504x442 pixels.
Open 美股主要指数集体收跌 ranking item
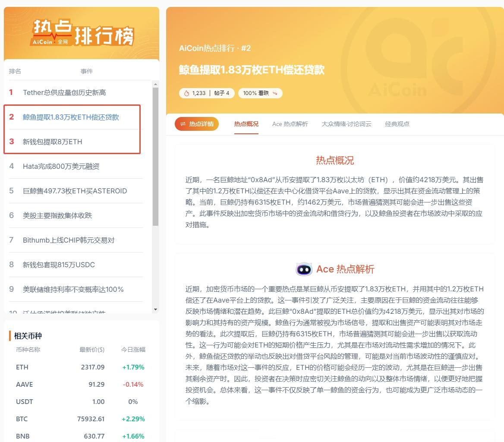click(x=76, y=215)
